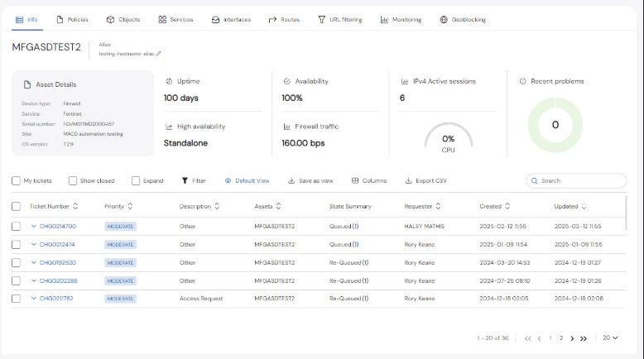
Task: Click the magnifier icon in Search box
Action: click(535, 180)
